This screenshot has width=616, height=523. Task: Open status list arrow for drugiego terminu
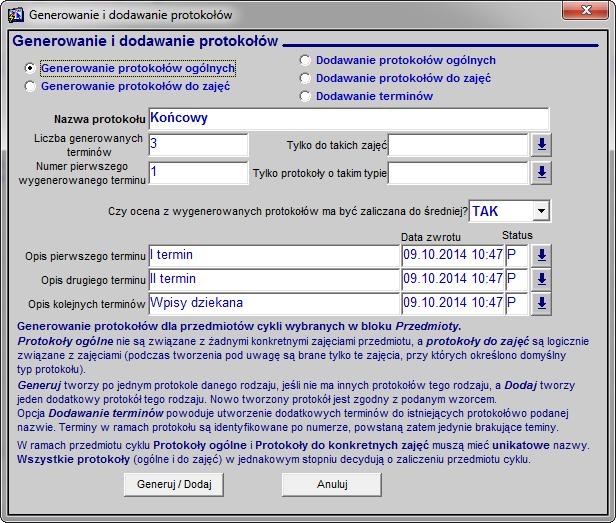tap(541, 279)
